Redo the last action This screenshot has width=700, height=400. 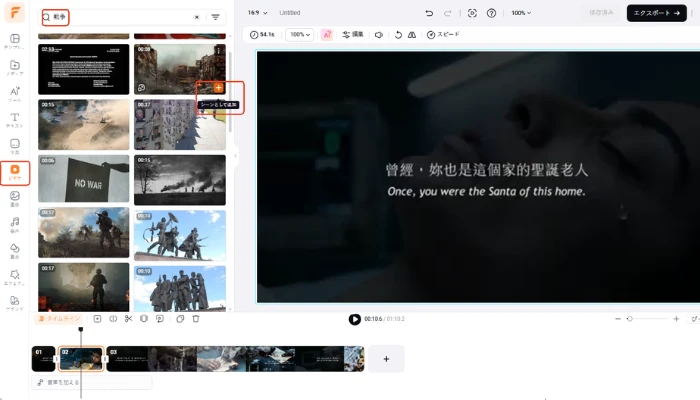(447, 13)
